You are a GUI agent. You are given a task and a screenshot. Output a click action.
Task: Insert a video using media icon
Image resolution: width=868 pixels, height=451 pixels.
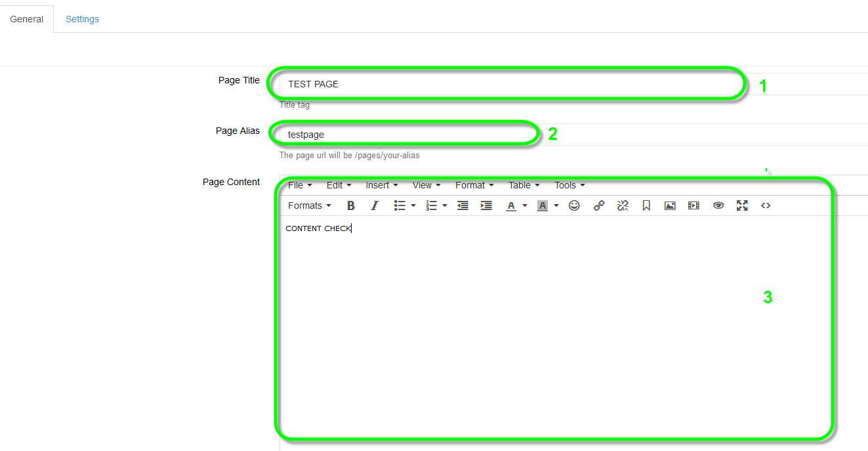pyautogui.click(x=693, y=205)
